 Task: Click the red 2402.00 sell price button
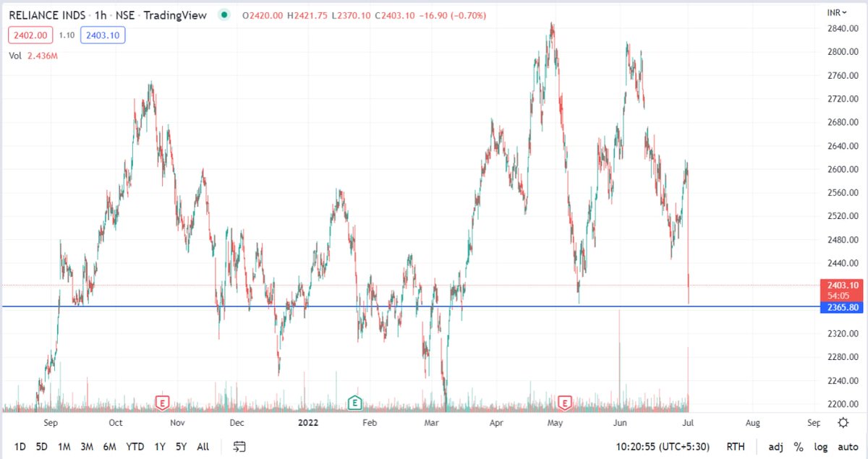(30, 35)
